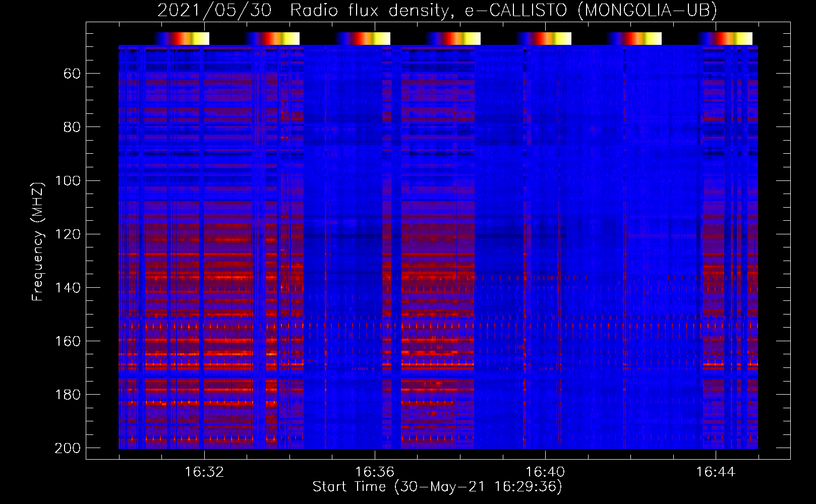Click the 100 MHz frequency tick label
The image size is (816, 504).
pos(68,181)
